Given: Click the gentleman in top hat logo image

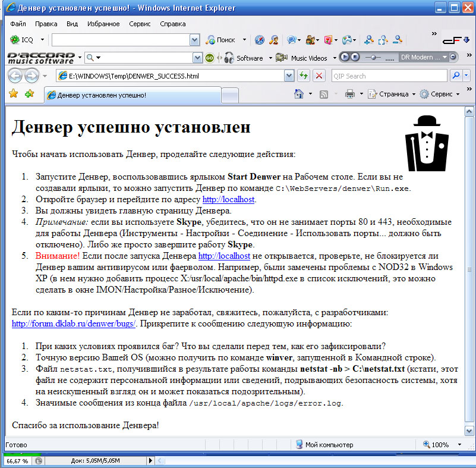Looking at the screenshot, I should [427, 143].
